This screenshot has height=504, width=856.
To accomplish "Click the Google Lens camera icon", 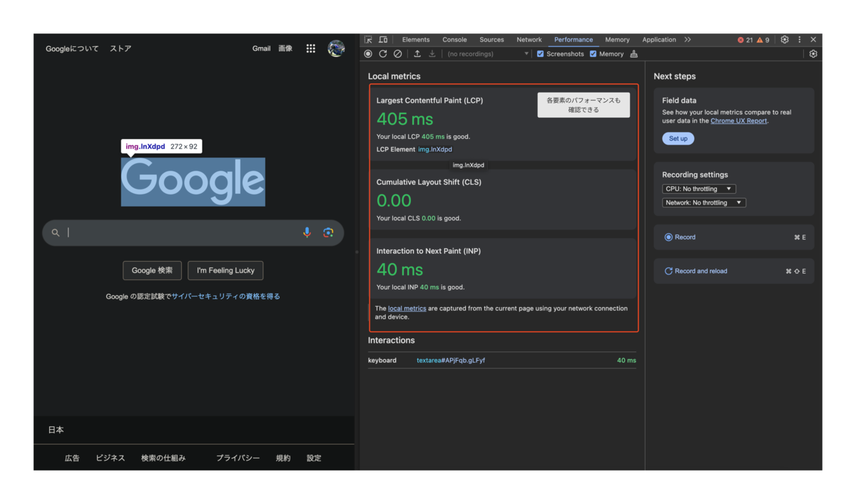I will coord(328,232).
